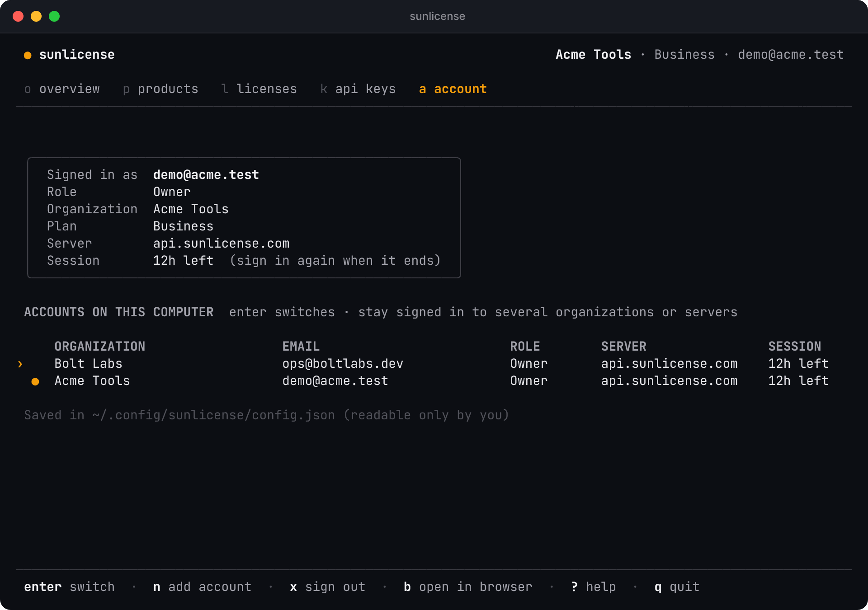Go to the licenses tab

pyautogui.click(x=259, y=89)
